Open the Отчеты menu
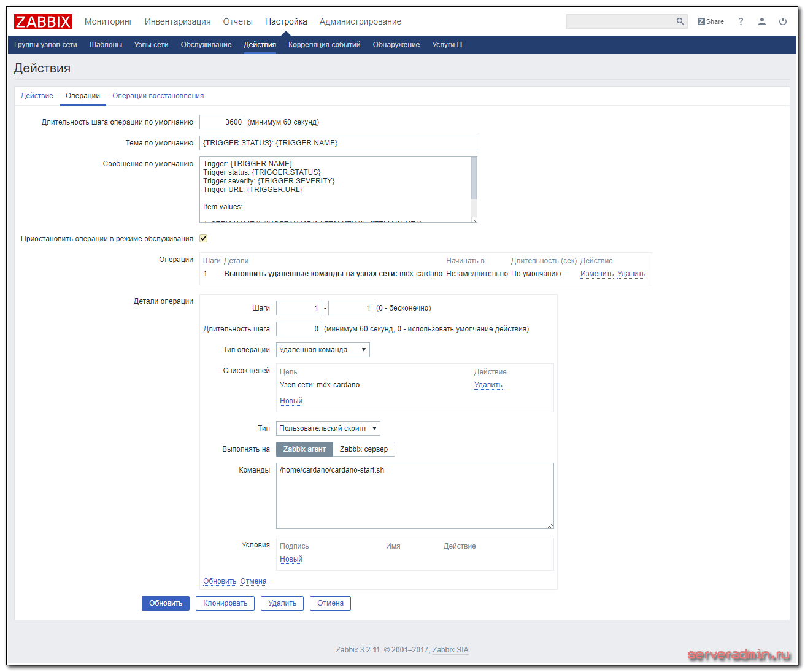This screenshot has height=672, width=805. [238, 21]
